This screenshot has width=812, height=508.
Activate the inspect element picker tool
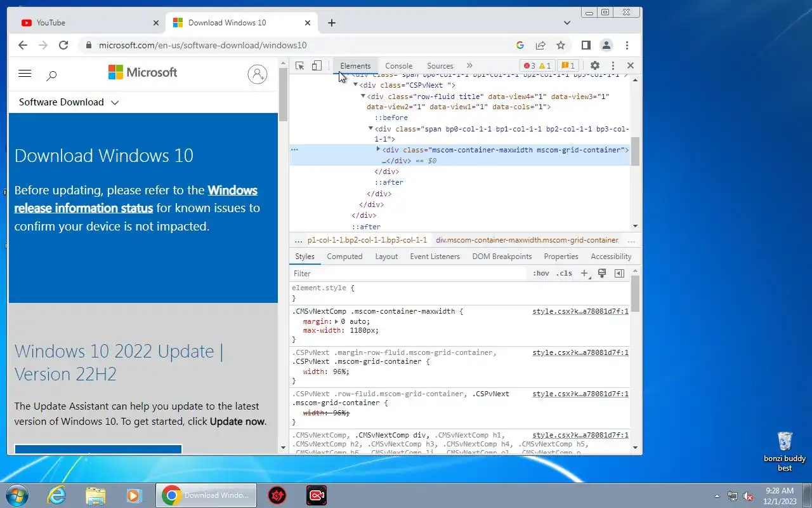pos(300,65)
